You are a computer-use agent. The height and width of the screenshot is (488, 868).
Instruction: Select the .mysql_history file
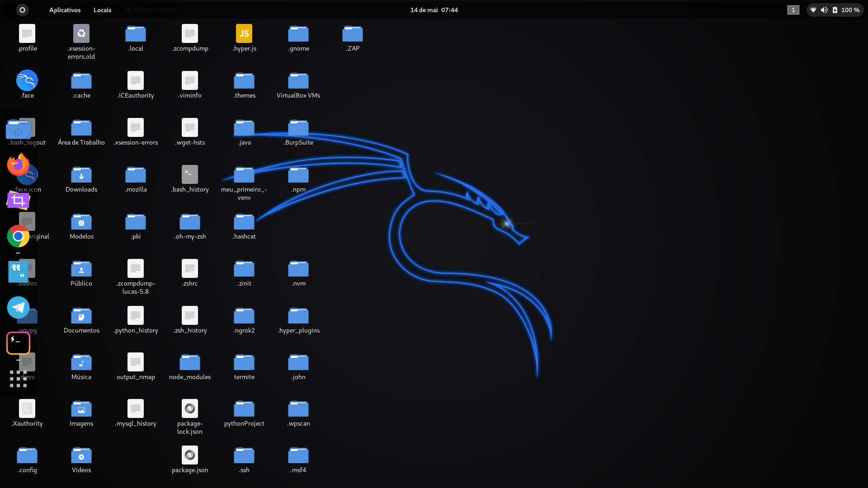click(136, 408)
